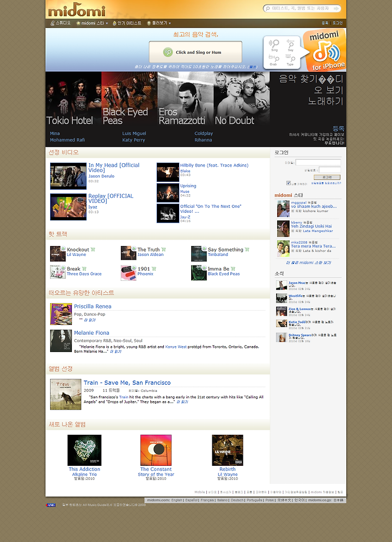This screenshot has width=392, height=542.
Task: Buy The Truth via cart icon
Action: tap(164, 250)
